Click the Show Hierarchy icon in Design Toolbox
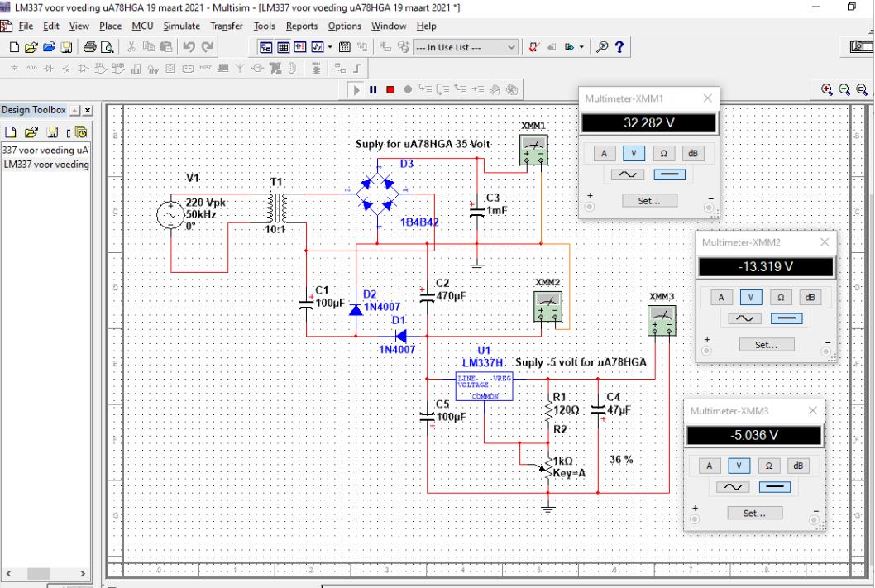Image resolution: width=875 pixels, height=588 pixels. pos(80,132)
